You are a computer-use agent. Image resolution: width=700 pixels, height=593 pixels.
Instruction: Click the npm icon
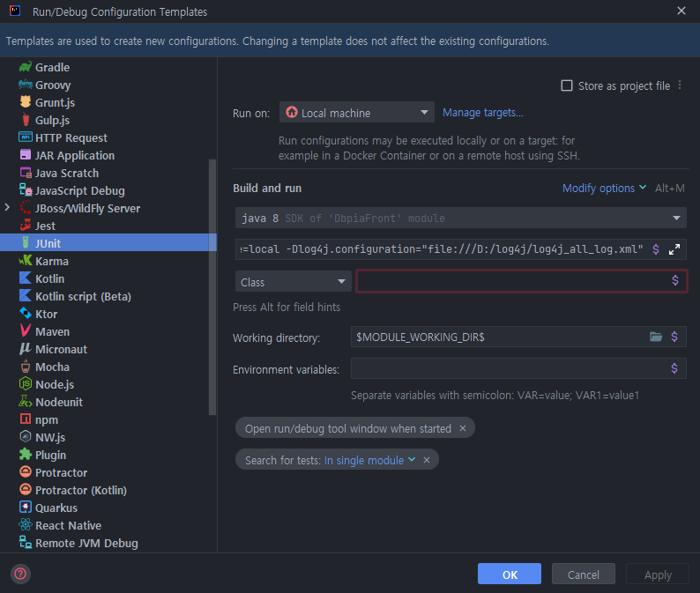coord(26,419)
